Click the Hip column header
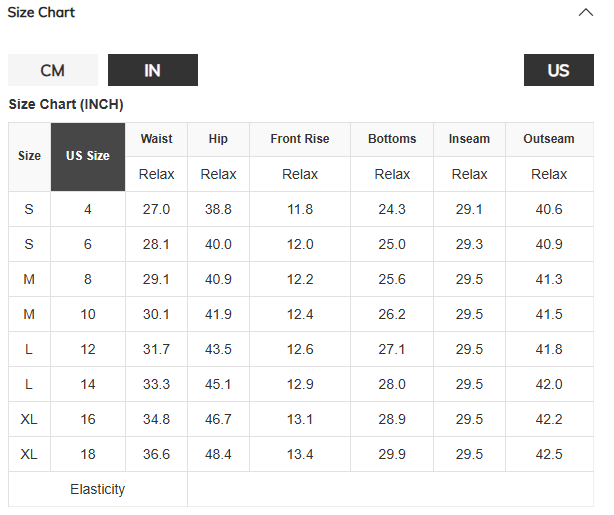This screenshot has height=515, width=614. [218, 139]
